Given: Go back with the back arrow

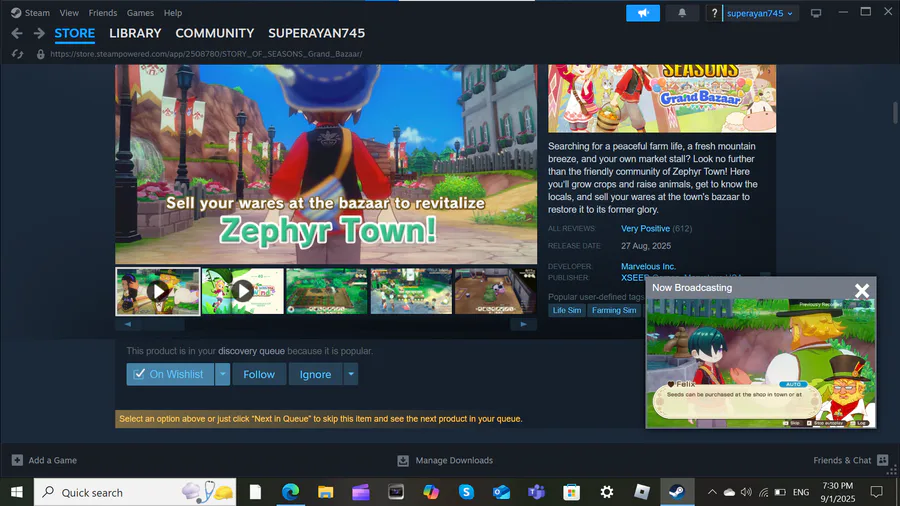Looking at the screenshot, I should [17, 33].
